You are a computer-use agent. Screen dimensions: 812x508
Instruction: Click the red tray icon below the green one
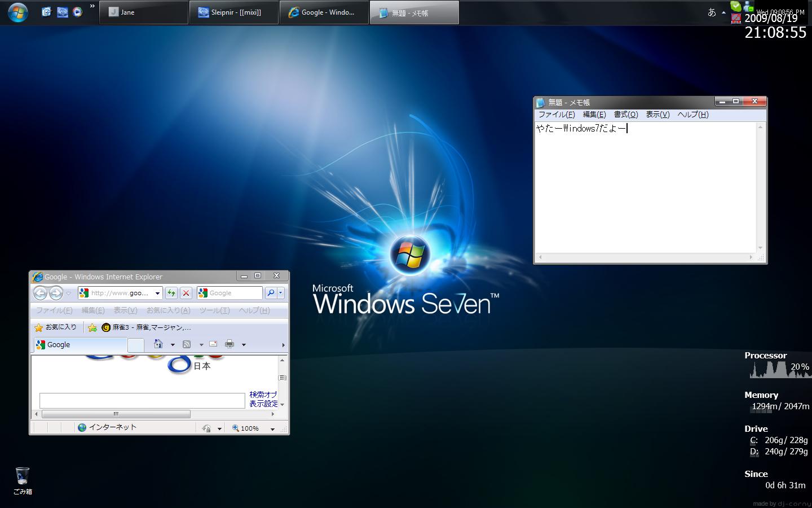coord(736,18)
